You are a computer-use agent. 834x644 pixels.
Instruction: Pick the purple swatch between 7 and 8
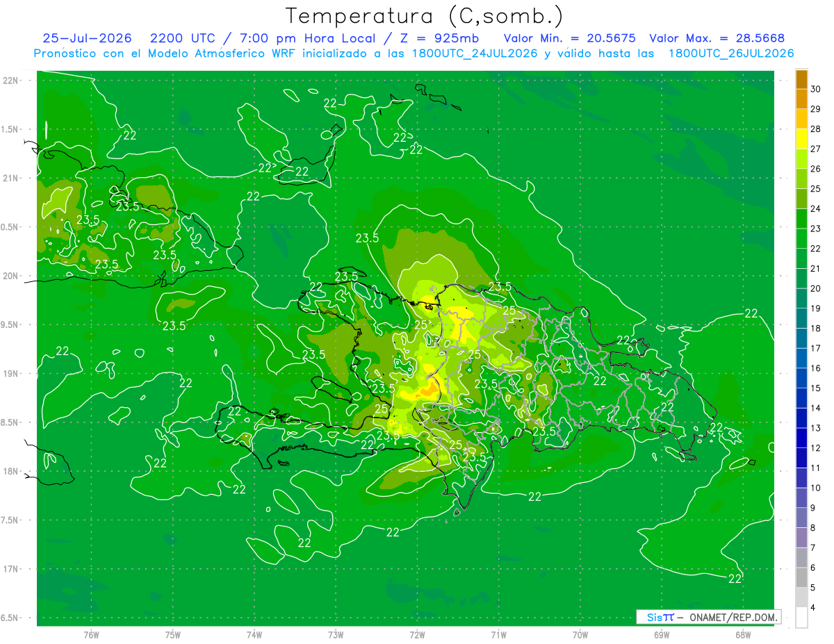801,538
